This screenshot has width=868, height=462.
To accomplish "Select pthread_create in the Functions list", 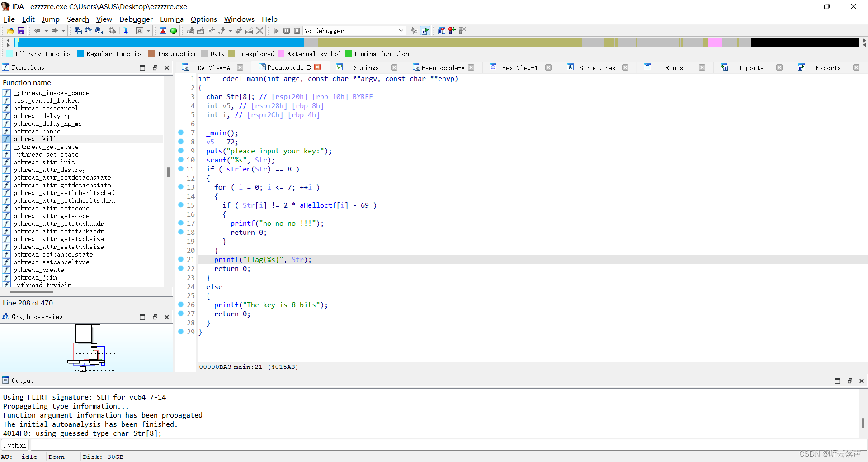I will coord(39,270).
